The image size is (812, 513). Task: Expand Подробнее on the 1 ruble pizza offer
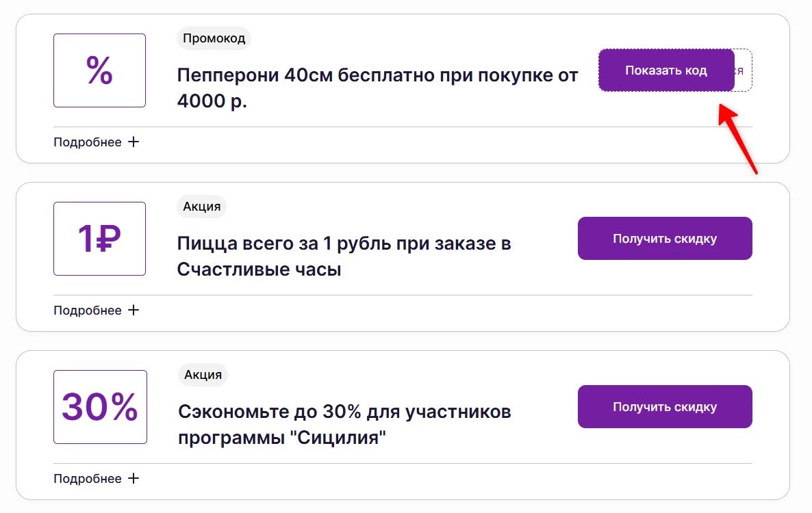pos(88,310)
